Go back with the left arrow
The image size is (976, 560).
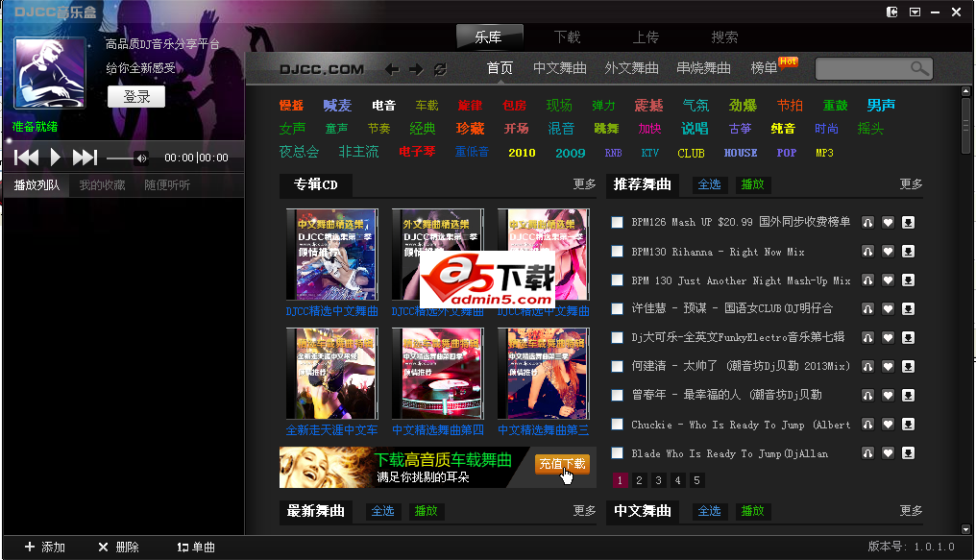pos(392,69)
